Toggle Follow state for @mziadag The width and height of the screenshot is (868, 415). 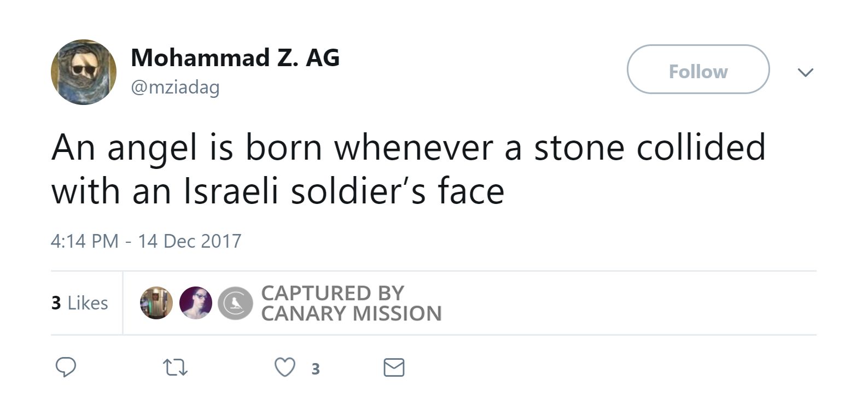click(698, 70)
